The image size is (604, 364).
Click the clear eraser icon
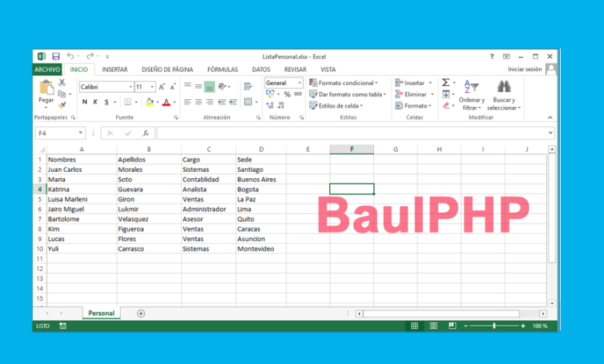click(446, 105)
